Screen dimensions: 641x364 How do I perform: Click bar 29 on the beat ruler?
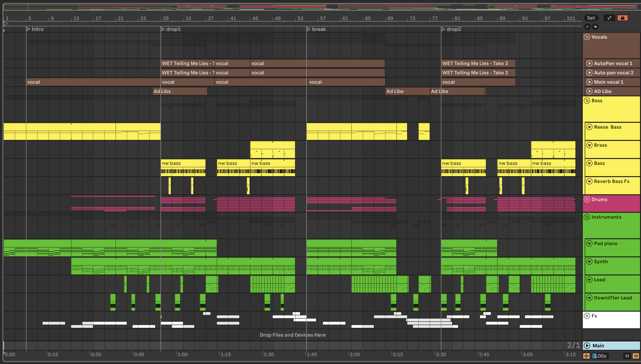point(165,19)
